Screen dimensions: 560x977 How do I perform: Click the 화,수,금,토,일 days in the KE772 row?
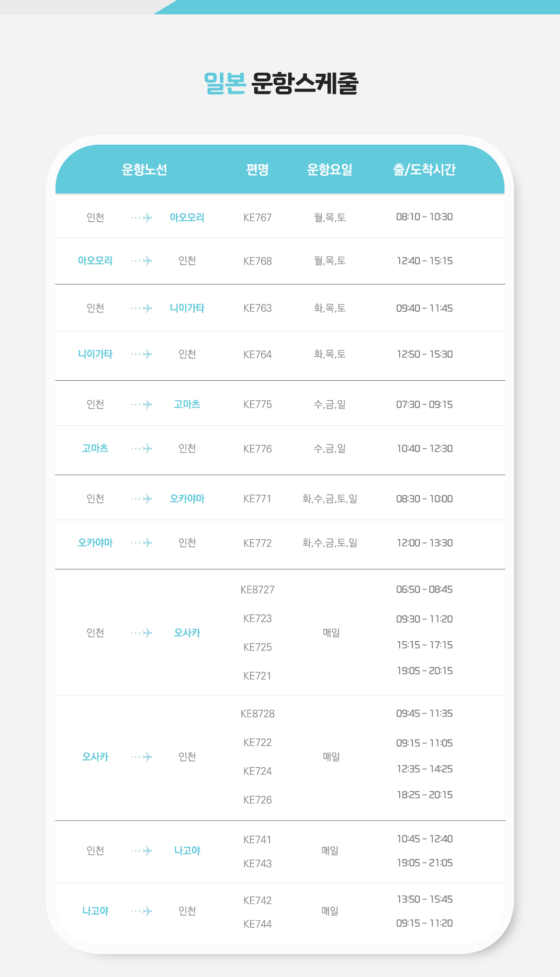tap(330, 543)
